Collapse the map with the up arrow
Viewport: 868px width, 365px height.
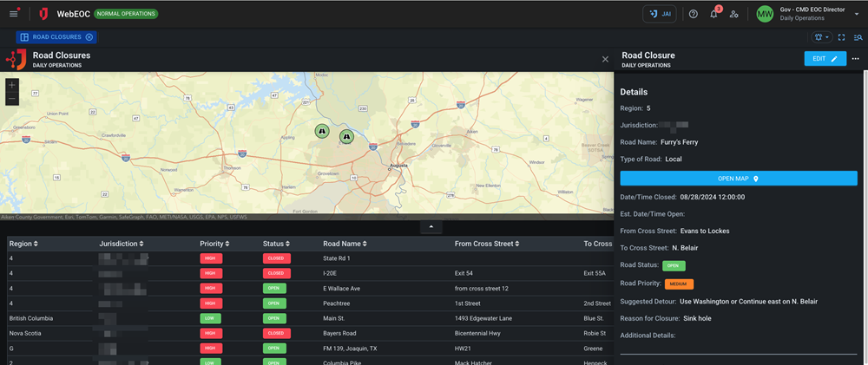tap(431, 227)
